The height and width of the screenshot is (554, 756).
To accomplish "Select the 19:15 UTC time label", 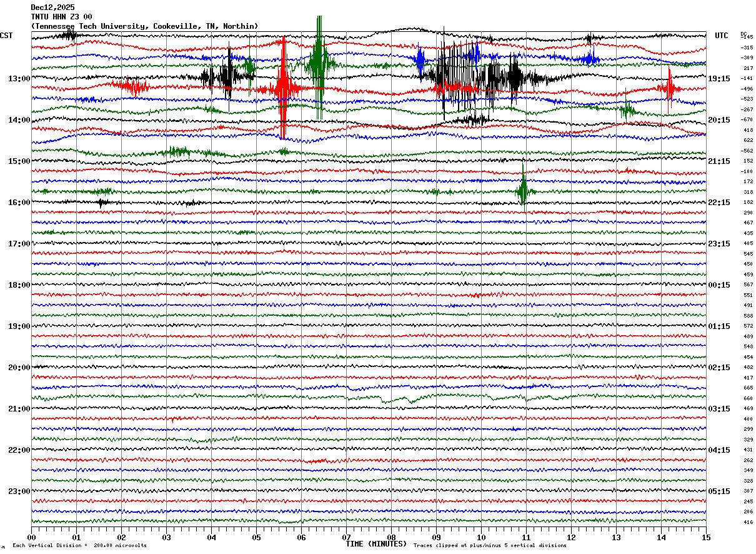I will 719,79.
